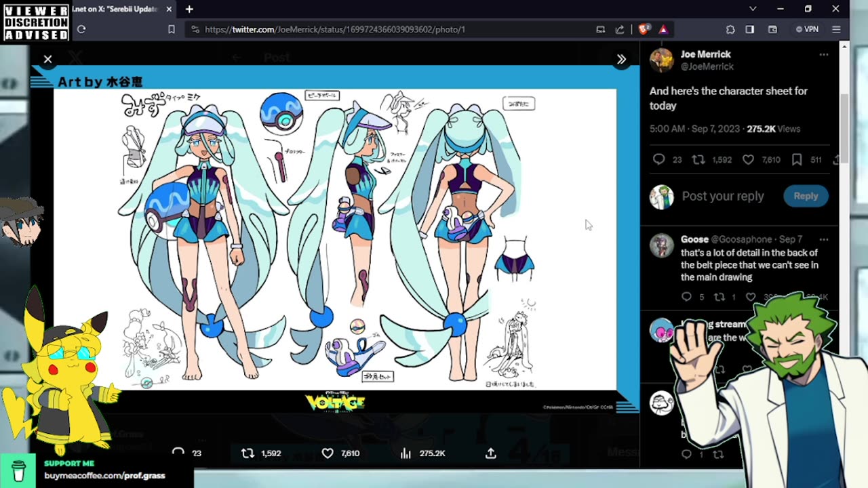Click the Goose display name
Screen dimensions: 868x488
click(694, 239)
